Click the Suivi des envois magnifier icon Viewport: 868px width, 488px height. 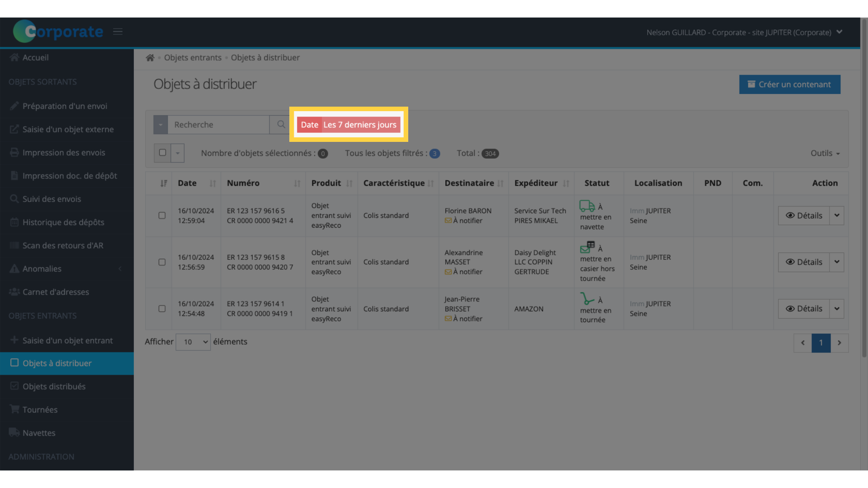click(14, 199)
